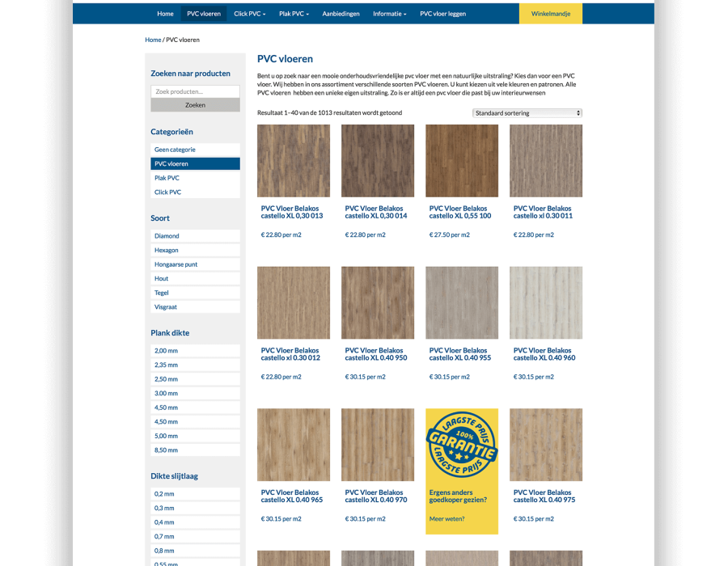The image size is (728, 566).
Task: Filter slijtlaag dikte 0,8 mm
Action: [x=195, y=551]
